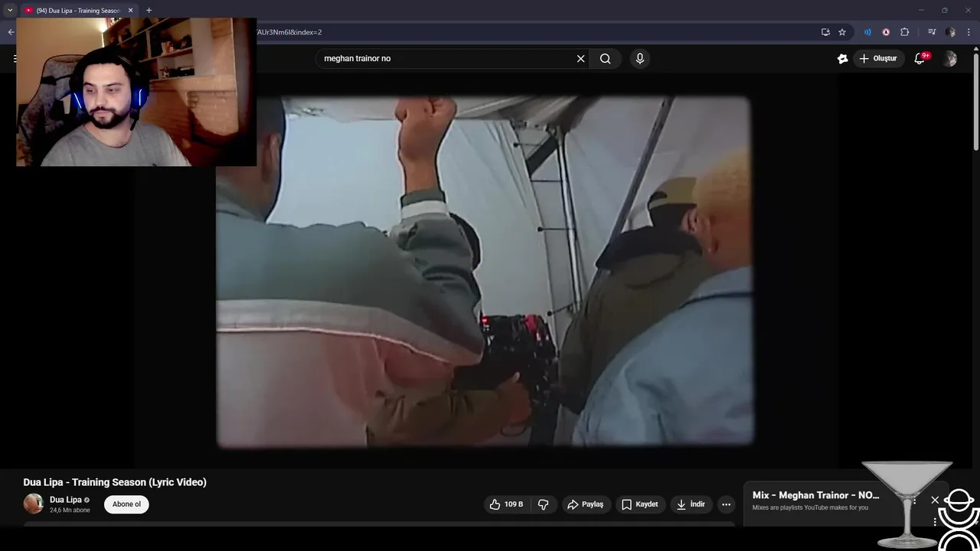Screen dimensions: 980x551
Task: Close the Mix - Meghan Trainor playlist panel
Action: [x=935, y=500]
